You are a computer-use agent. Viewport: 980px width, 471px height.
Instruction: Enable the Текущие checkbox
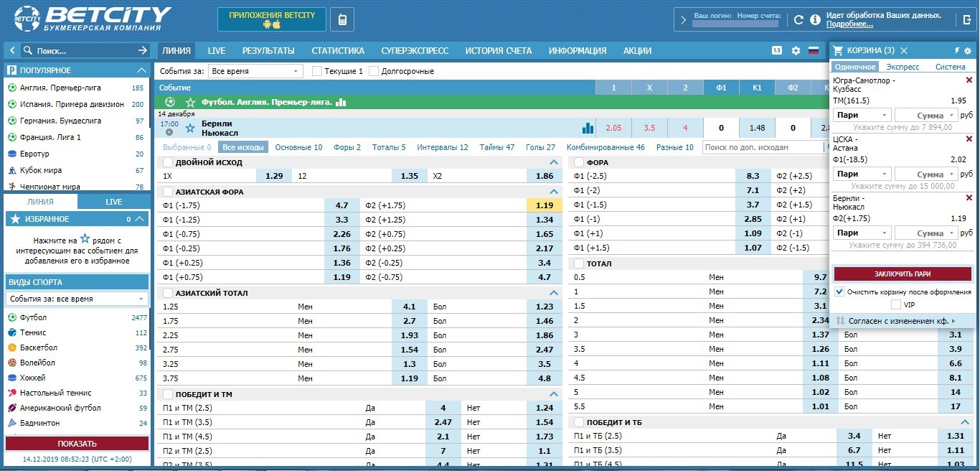click(x=316, y=71)
